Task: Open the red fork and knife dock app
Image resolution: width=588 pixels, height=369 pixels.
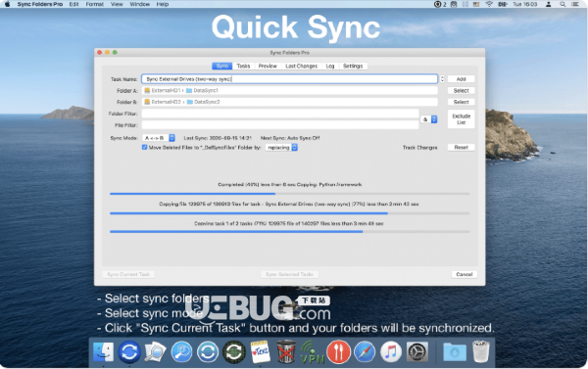Action: (x=338, y=351)
